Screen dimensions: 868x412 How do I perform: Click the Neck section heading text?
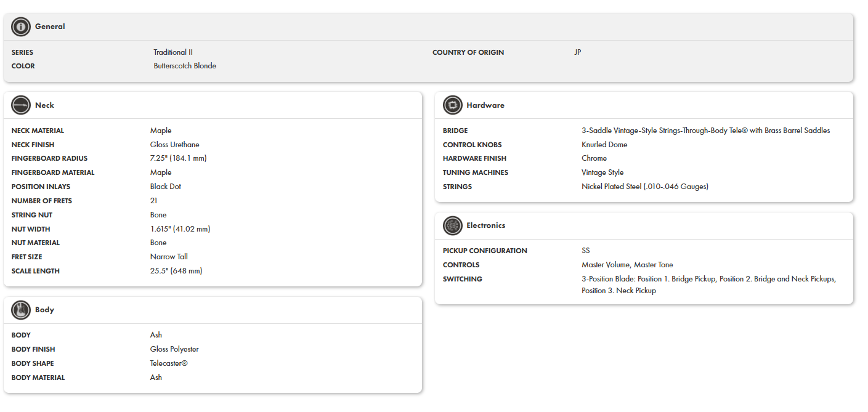(44, 105)
